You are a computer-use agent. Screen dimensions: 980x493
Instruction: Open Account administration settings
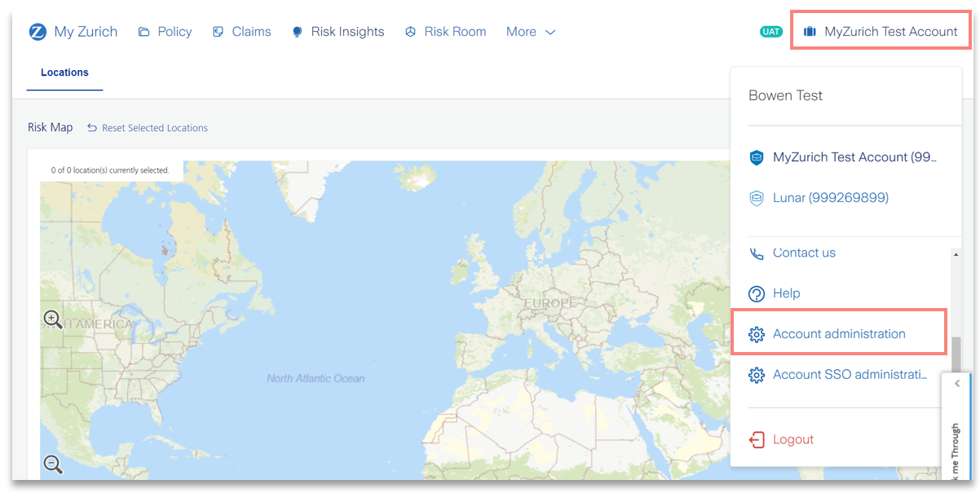(838, 334)
